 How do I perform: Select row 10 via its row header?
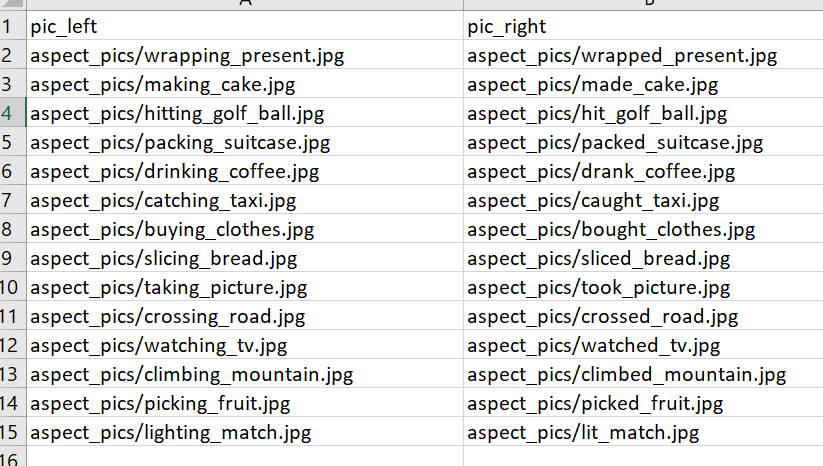tap(11, 288)
